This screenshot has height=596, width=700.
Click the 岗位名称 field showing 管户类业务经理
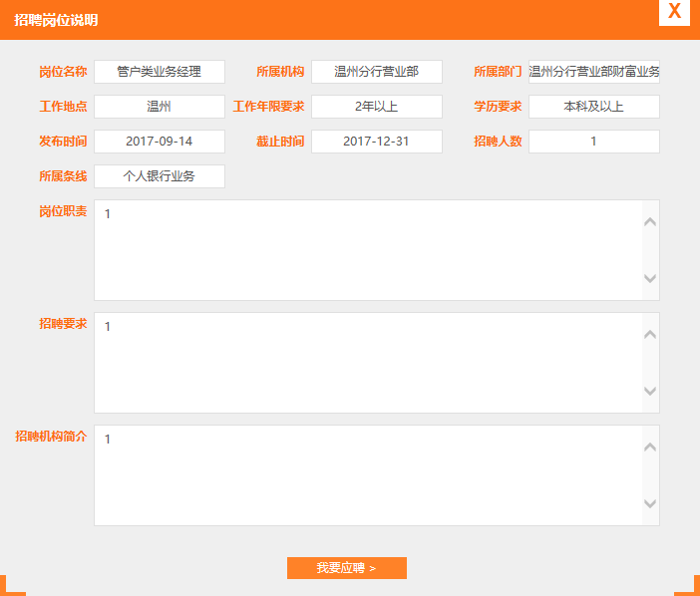point(160,72)
